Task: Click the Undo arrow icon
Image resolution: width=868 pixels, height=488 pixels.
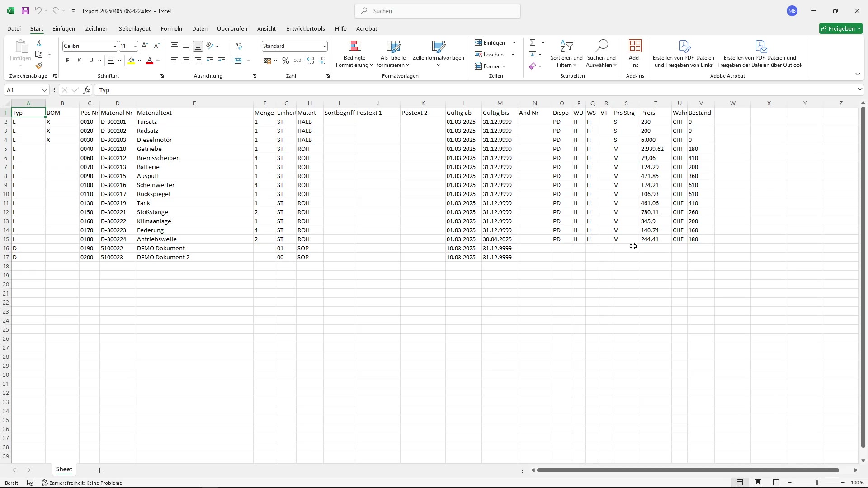Action: click(x=38, y=11)
